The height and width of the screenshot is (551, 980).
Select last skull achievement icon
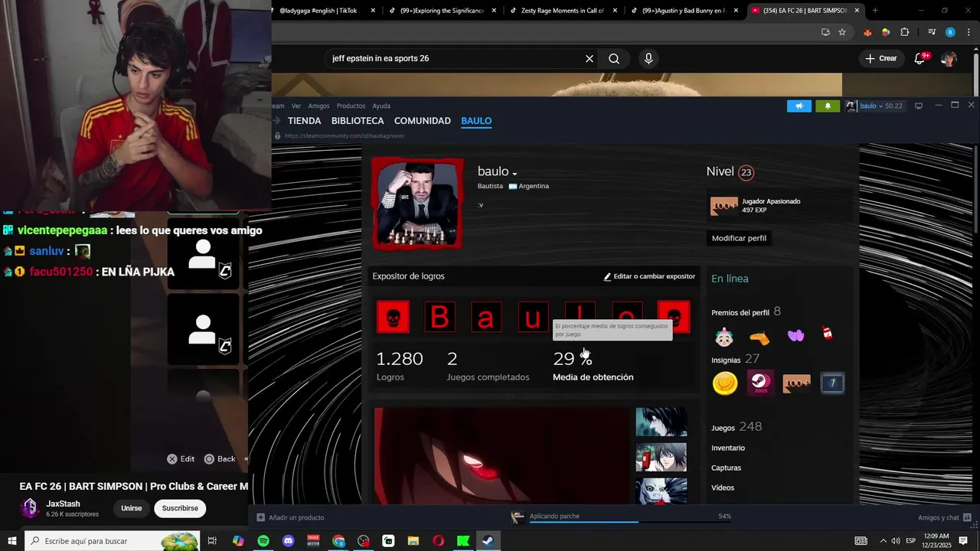click(x=674, y=317)
